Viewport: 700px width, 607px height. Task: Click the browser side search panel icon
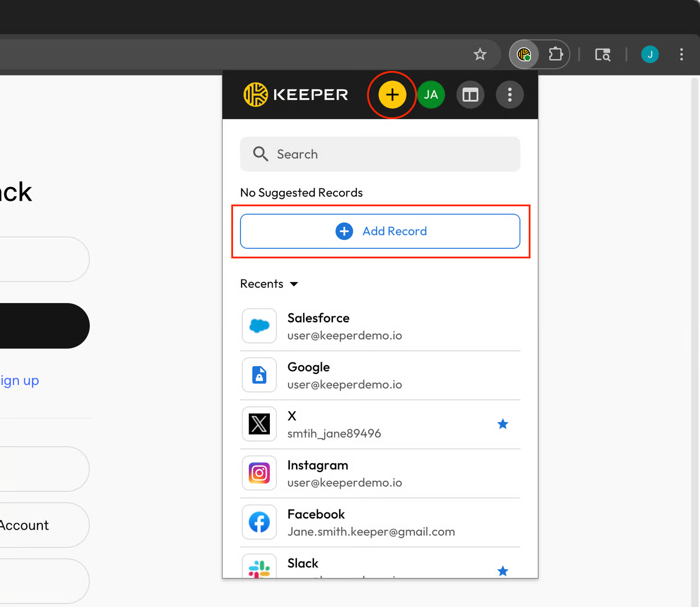(x=602, y=54)
